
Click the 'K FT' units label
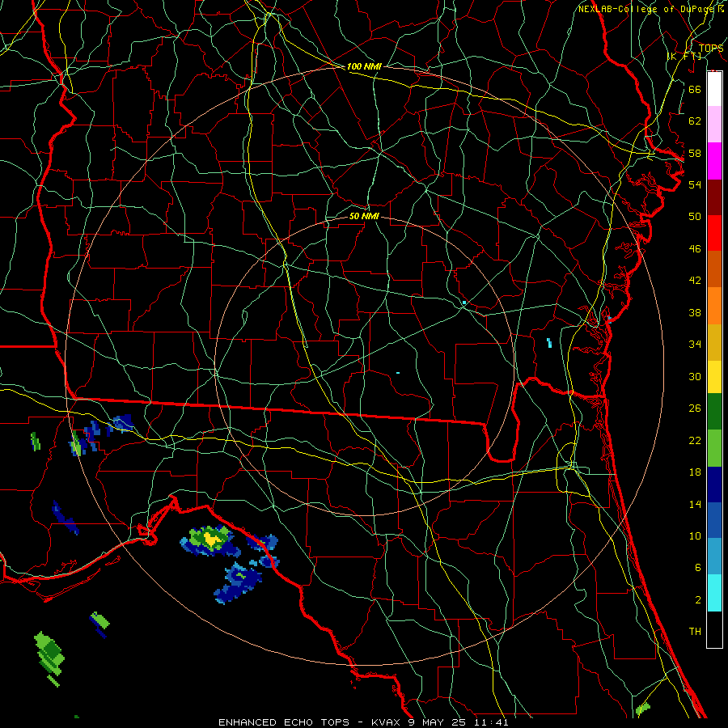coord(684,57)
